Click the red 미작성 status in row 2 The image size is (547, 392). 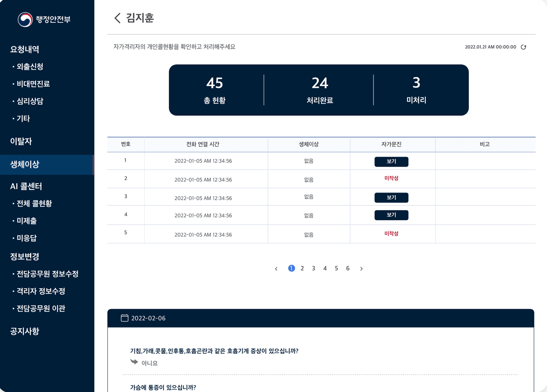click(391, 178)
